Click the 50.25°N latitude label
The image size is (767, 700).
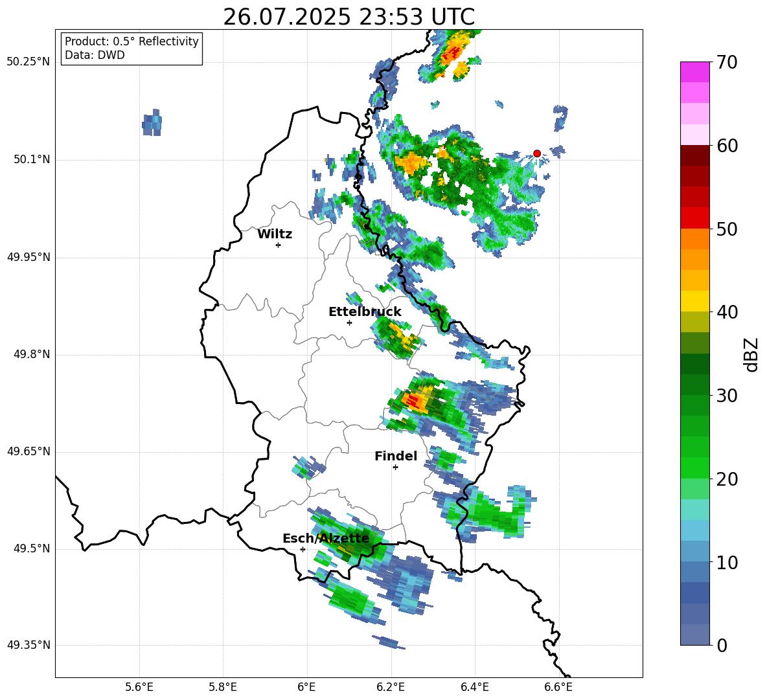point(29,62)
